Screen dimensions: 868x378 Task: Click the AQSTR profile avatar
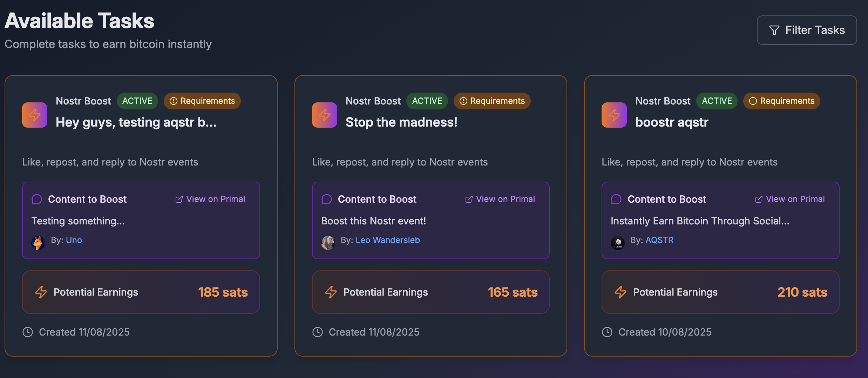tap(618, 243)
